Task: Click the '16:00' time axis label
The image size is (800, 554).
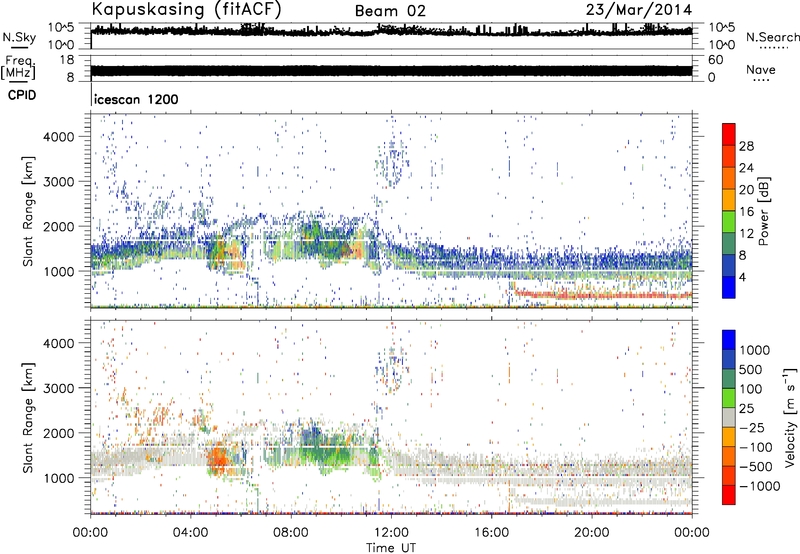Action: pyautogui.click(x=491, y=533)
